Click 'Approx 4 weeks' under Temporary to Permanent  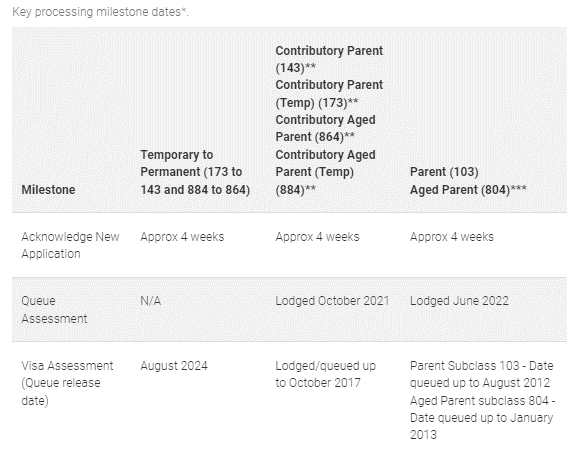pos(182,237)
